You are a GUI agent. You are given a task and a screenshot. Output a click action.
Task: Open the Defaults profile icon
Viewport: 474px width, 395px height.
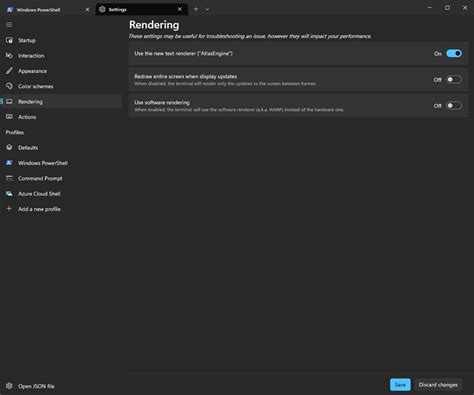click(x=9, y=147)
